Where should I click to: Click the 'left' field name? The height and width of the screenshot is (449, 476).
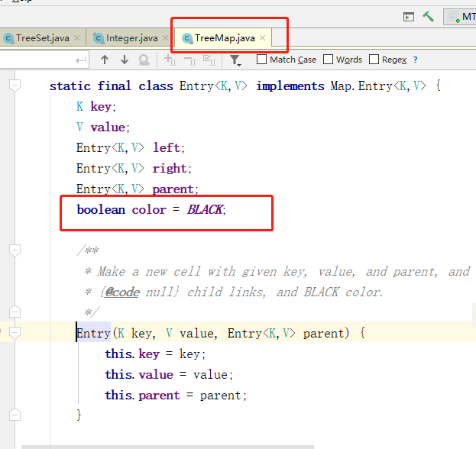(167, 148)
